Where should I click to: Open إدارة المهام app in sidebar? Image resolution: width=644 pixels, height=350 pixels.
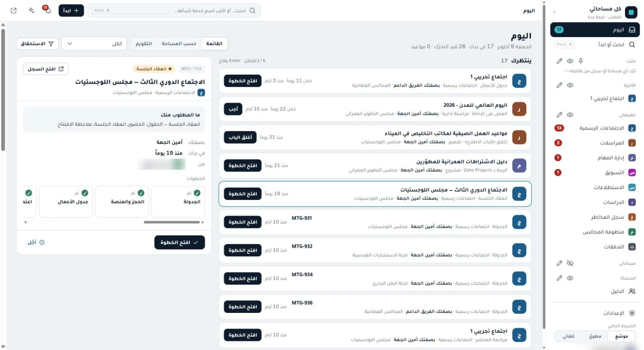(595, 158)
